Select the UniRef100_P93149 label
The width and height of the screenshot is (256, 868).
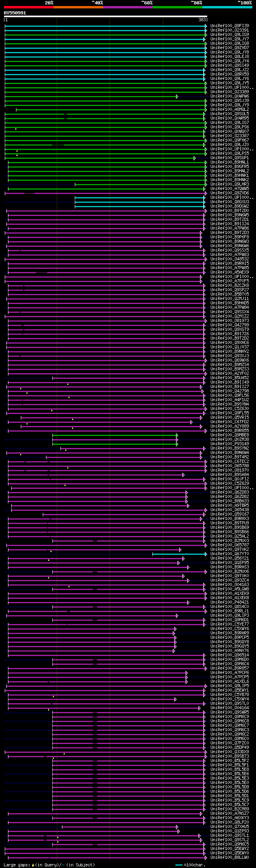[x=230, y=444]
